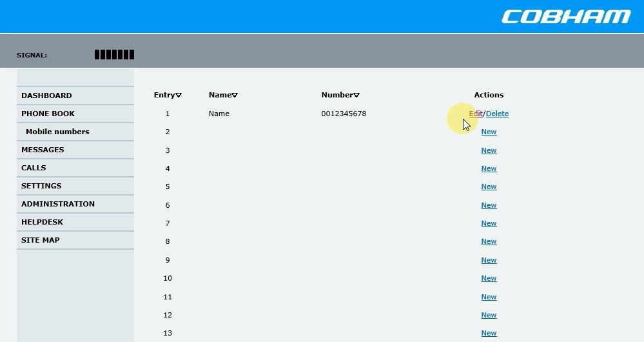Viewport: 644px width, 342px height.
Task: Add New contact at entry 5
Action: pyautogui.click(x=489, y=186)
